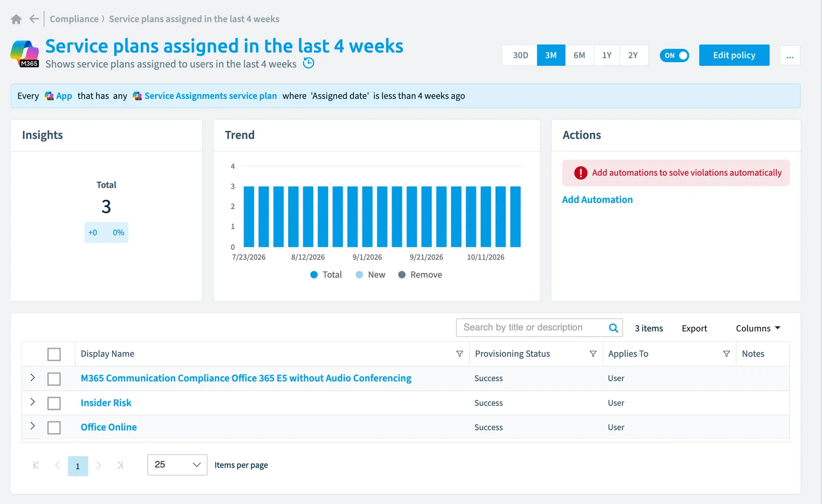Open the history clock icon beside subtitle

point(308,63)
